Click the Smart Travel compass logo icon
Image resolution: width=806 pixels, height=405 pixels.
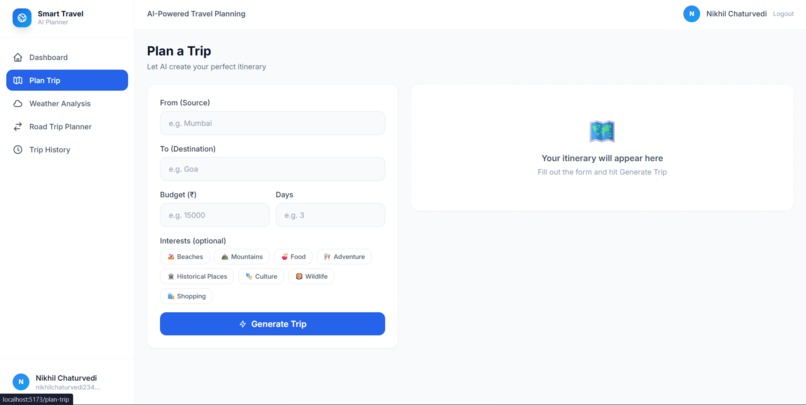tap(22, 18)
